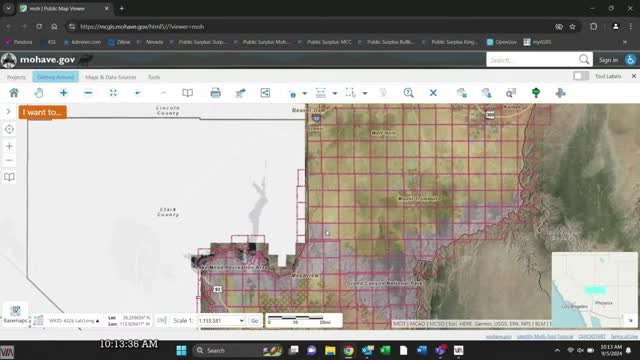Switch to the Maps & Data Sources tab
The width and height of the screenshot is (640, 360).
pyautogui.click(x=111, y=77)
